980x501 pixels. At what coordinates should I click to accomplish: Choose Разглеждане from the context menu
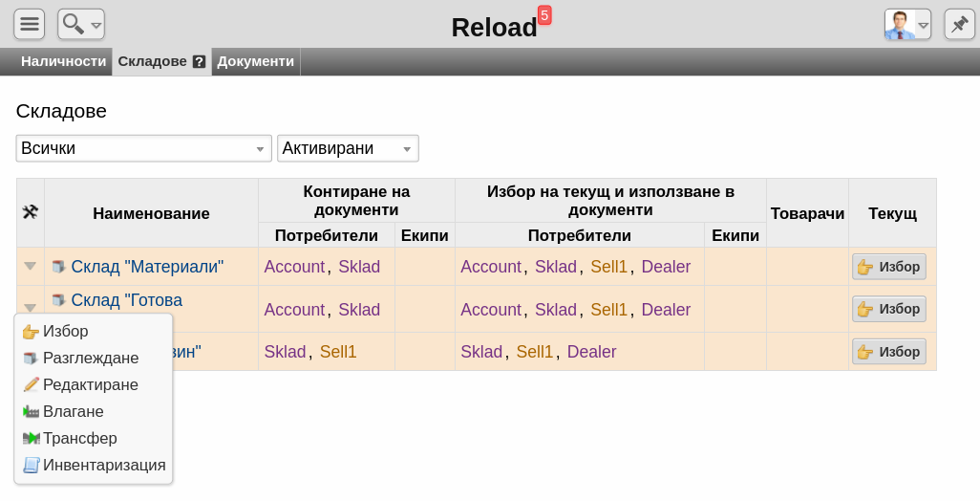coord(90,358)
